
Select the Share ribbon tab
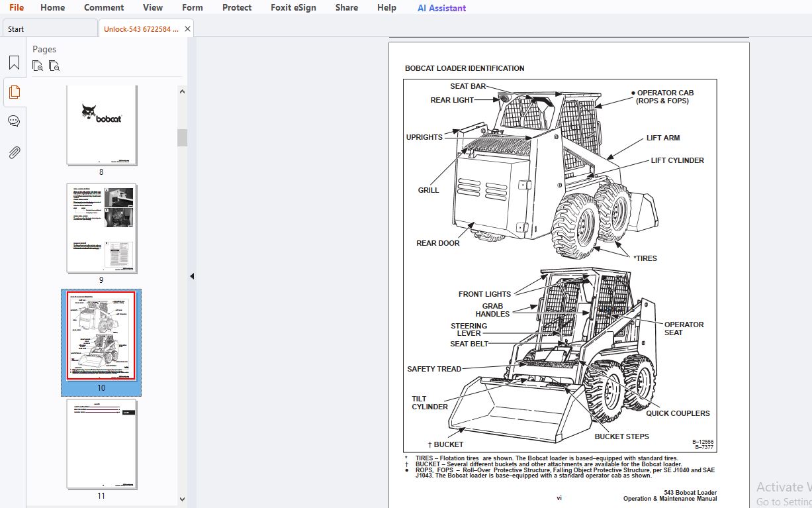pos(347,8)
